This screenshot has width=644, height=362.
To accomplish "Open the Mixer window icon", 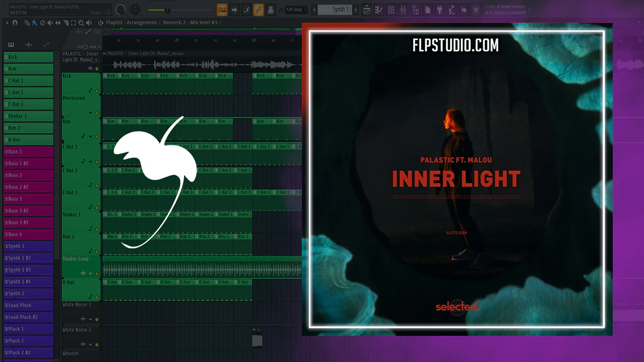I will click(x=403, y=10).
